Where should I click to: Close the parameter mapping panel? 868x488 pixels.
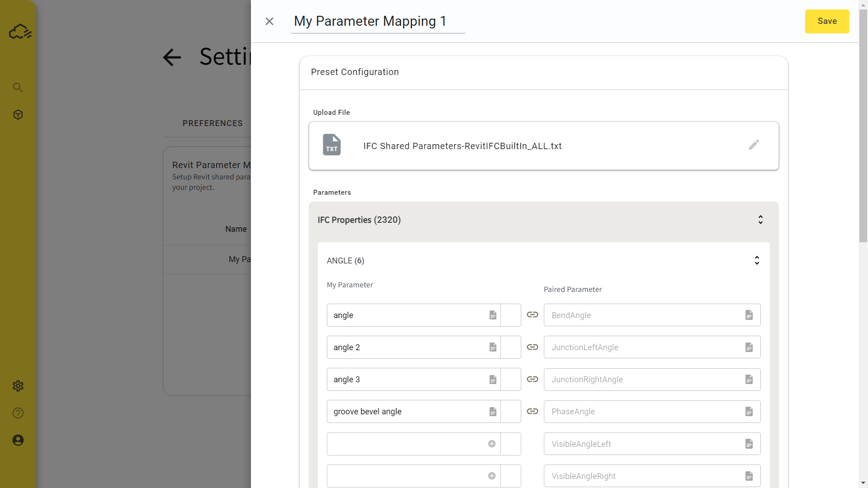(x=269, y=21)
